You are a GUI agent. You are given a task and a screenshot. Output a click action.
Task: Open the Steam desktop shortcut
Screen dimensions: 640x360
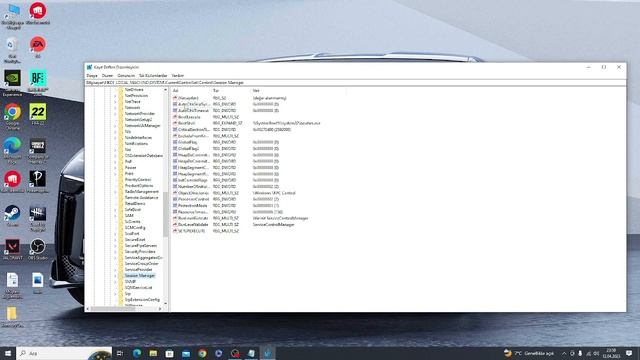[x=12, y=216]
